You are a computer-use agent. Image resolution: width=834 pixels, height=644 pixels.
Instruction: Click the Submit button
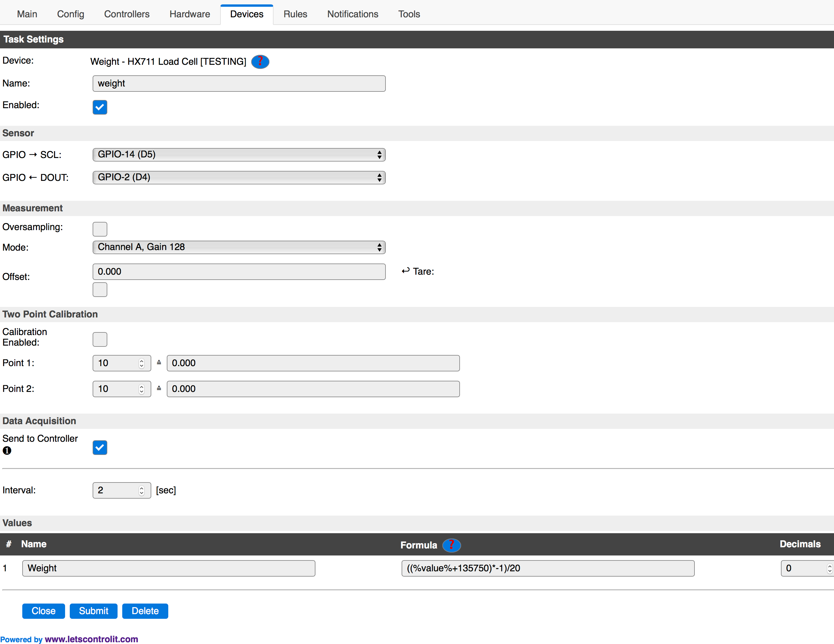point(94,611)
